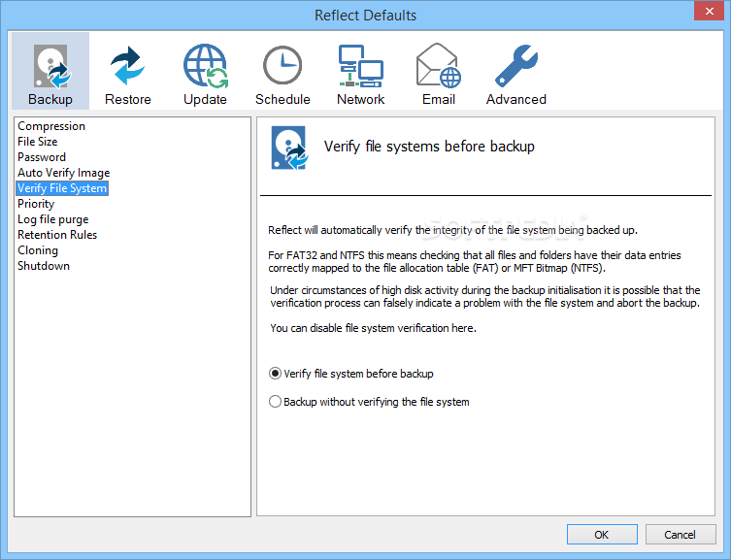This screenshot has height=560, width=731.
Task: Close the Reflect Defaults dialog
Action: tap(709, 12)
